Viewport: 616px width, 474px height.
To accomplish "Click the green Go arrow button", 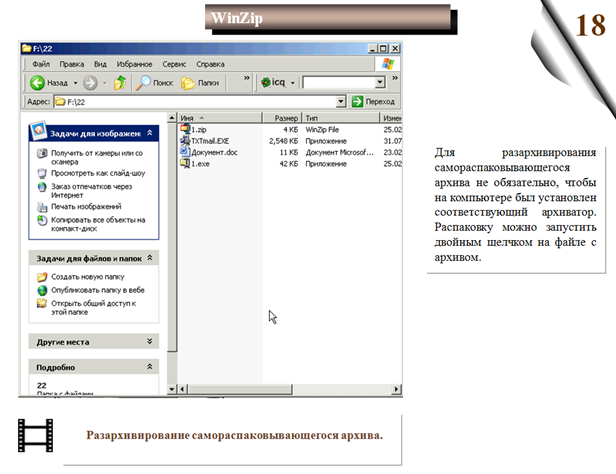I will click(x=357, y=101).
